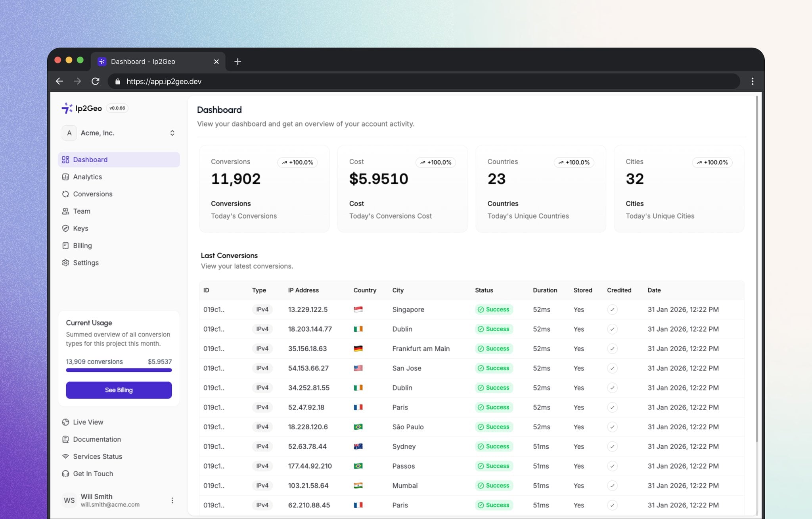Reload the page with the refresh icon
The image size is (812, 519).
[96, 81]
